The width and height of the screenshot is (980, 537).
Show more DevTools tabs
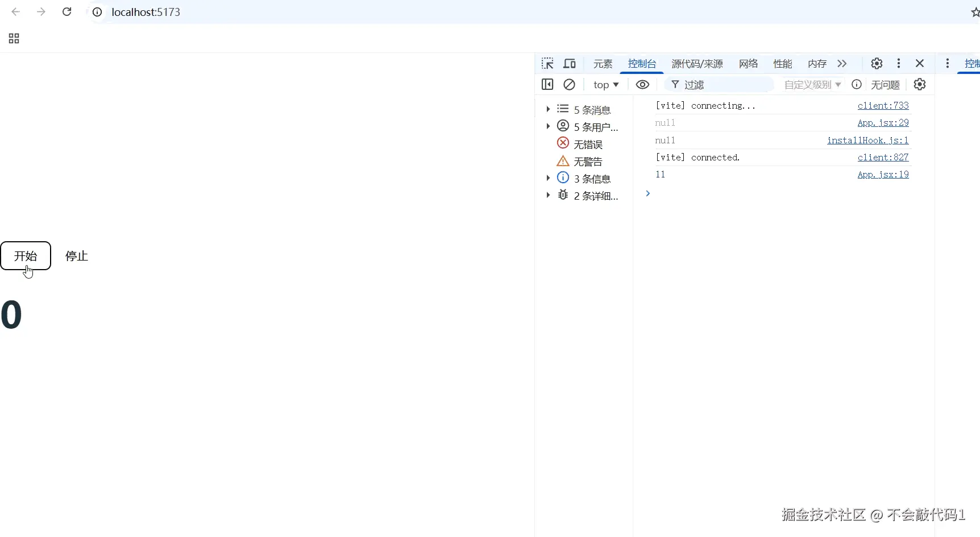[842, 63]
